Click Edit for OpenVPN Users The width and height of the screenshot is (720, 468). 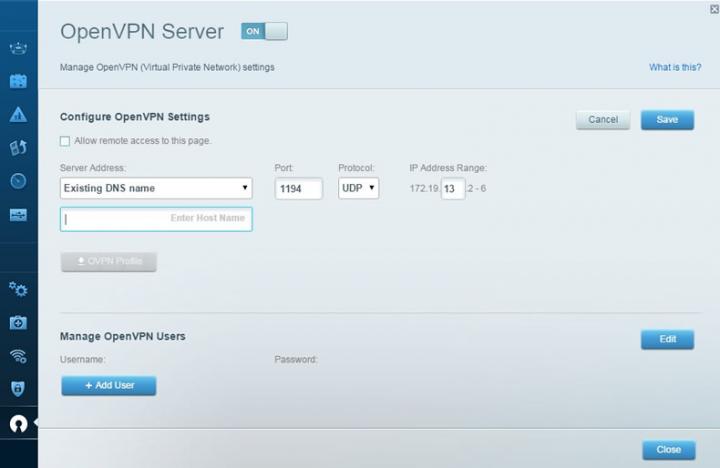point(667,339)
